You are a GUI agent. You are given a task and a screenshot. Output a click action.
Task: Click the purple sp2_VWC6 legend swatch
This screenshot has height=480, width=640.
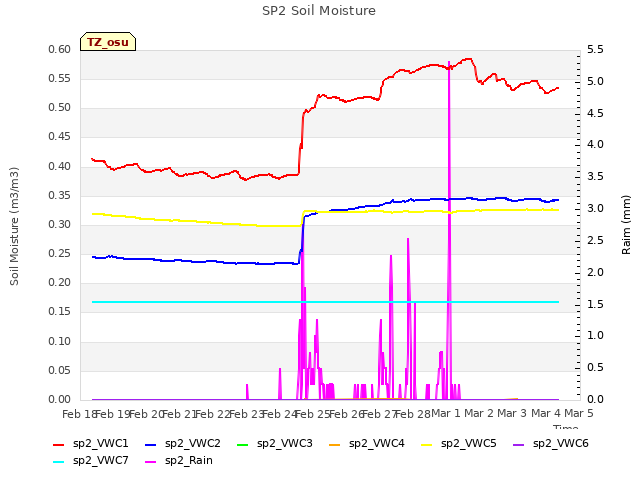pyautogui.click(x=518, y=444)
